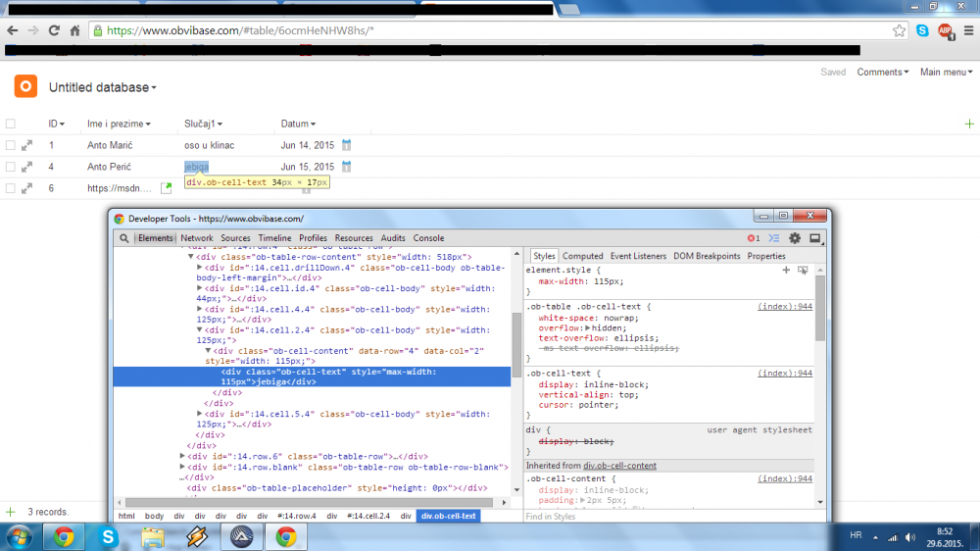The width and height of the screenshot is (980, 551).
Task: Expand the Slučaj1 column header menu
Action: pyautogui.click(x=203, y=124)
